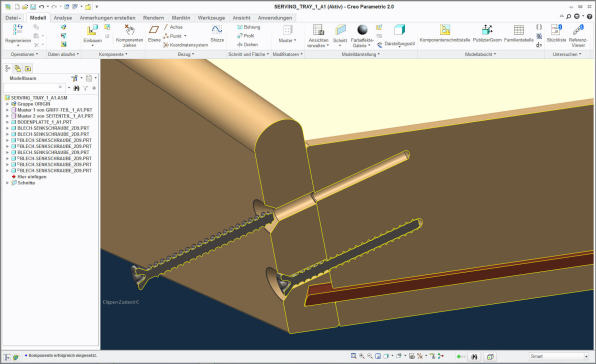Click the binoculars icon in bottom status bar

[x=474, y=357]
